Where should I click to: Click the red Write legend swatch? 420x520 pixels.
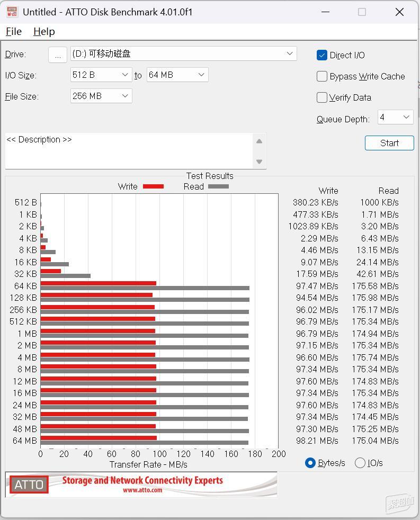[x=153, y=186]
